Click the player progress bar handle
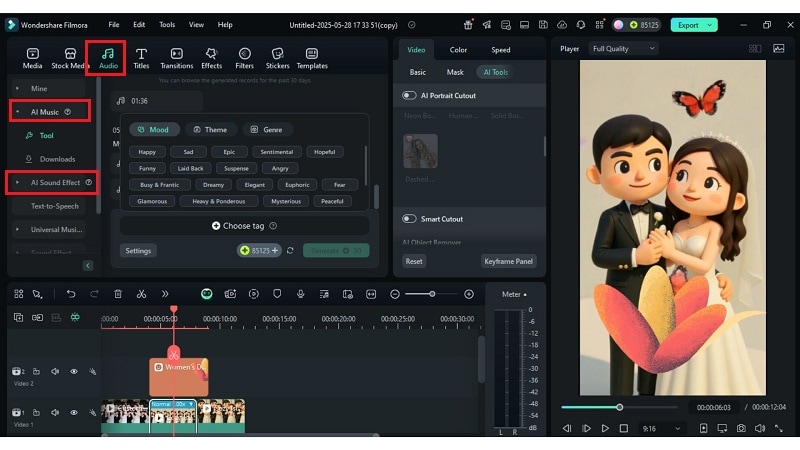This screenshot has height=450, width=800. [619, 407]
